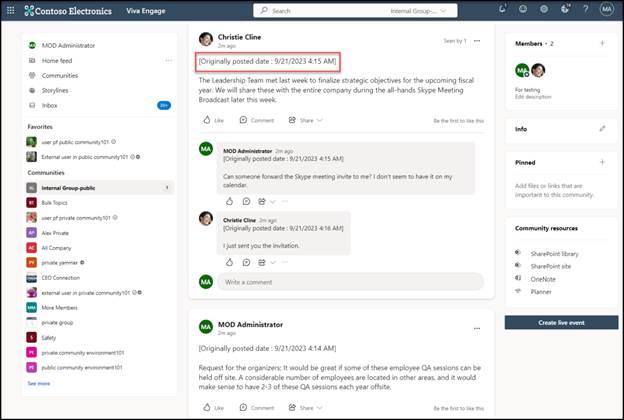Viewport: 624px width, 420px height.
Task: Open SharePoint library resource
Action: [x=554, y=254]
